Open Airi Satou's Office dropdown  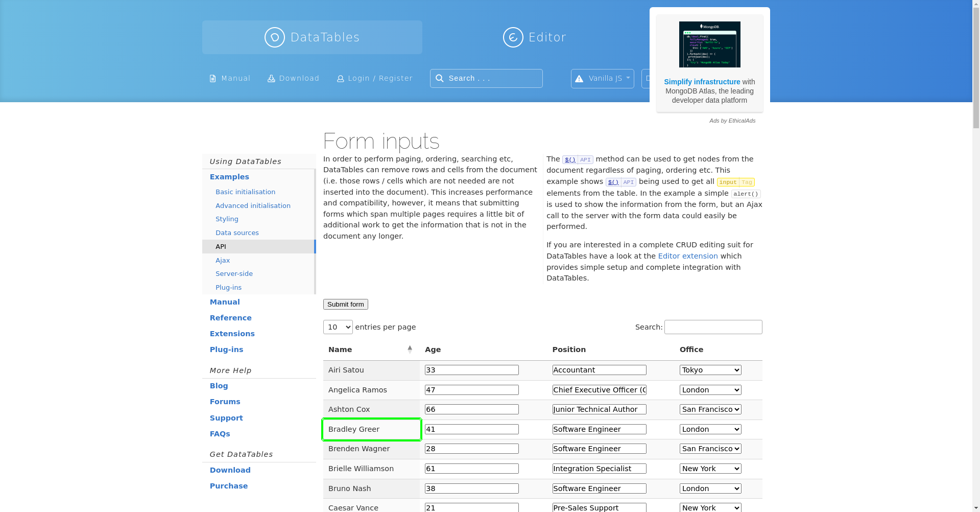[710, 370]
